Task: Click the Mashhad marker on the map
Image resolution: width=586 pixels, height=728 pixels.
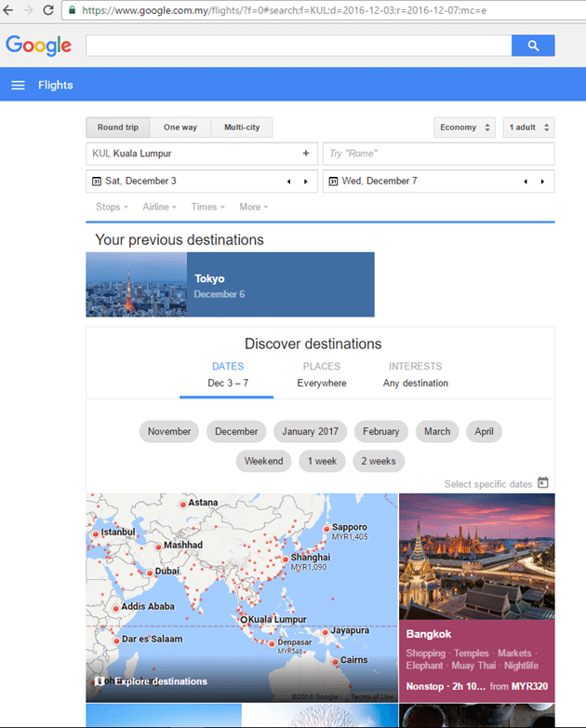Action: tap(159, 546)
